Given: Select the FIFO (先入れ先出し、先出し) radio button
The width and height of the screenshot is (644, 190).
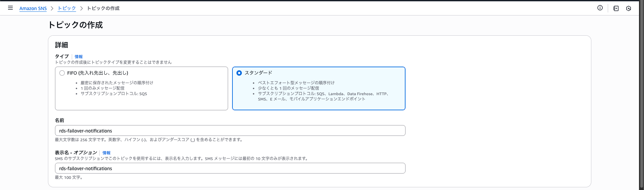Looking at the screenshot, I should pos(62,73).
